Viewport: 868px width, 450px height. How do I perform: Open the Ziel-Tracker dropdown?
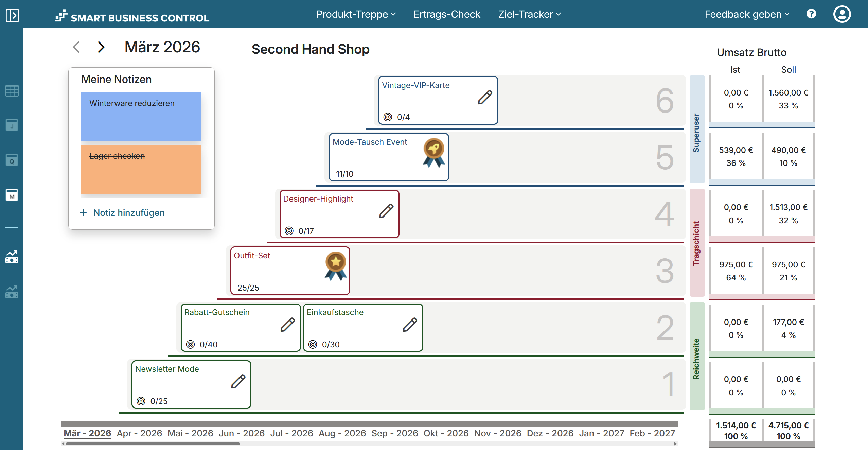click(x=529, y=14)
